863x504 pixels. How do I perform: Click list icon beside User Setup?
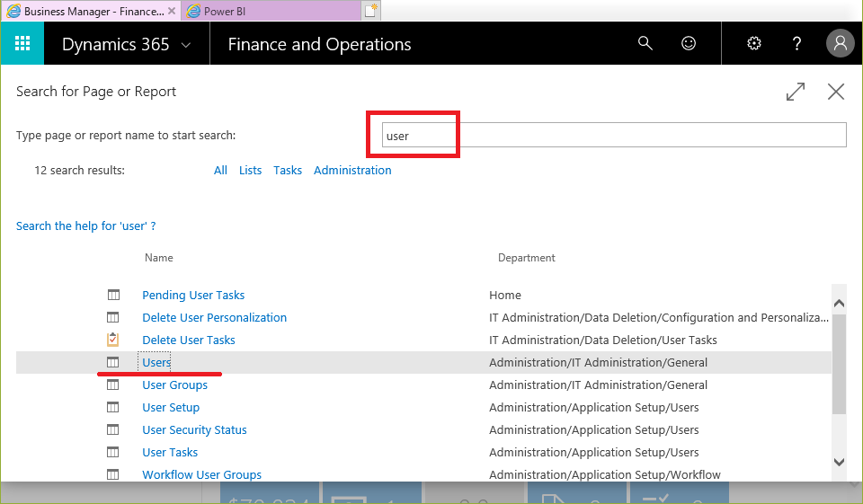tap(113, 408)
